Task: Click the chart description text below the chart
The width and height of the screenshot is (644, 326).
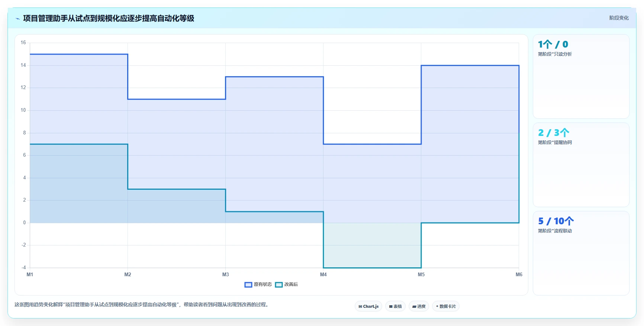Action: click(142, 305)
